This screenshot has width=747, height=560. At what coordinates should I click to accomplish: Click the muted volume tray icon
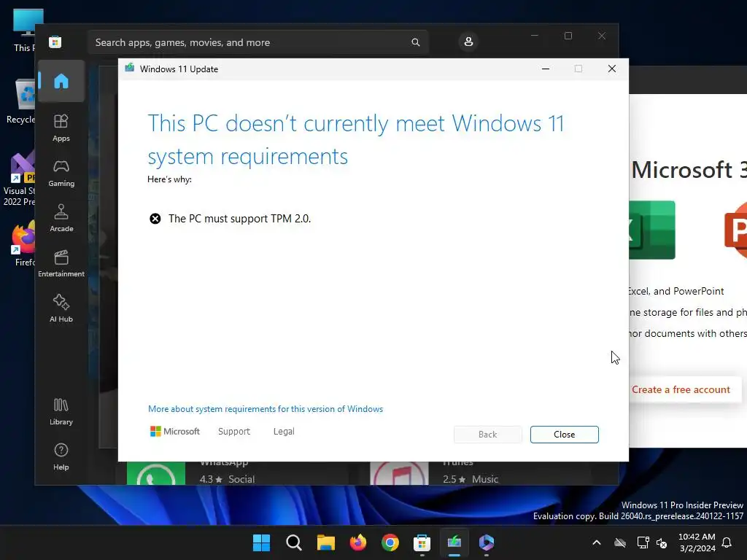pos(662,542)
